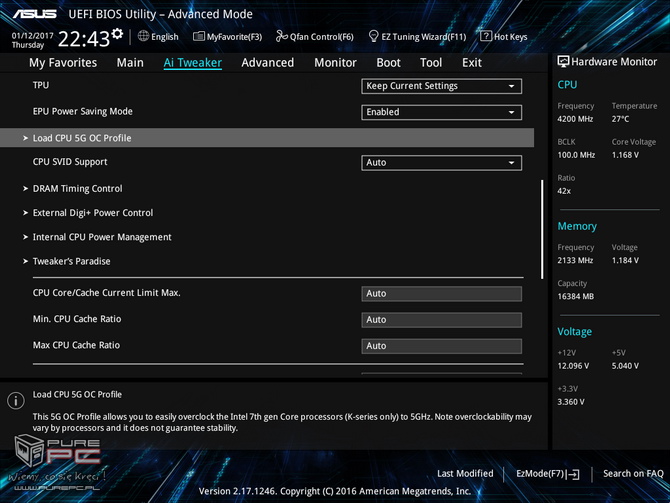
Task: Click the Max CPU Cache Ratio field
Action: tap(441, 346)
